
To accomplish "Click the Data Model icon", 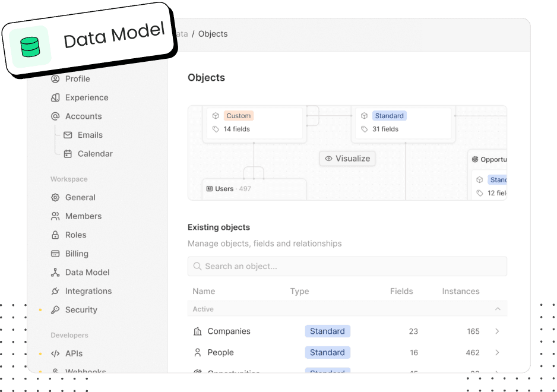I will click(55, 272).
